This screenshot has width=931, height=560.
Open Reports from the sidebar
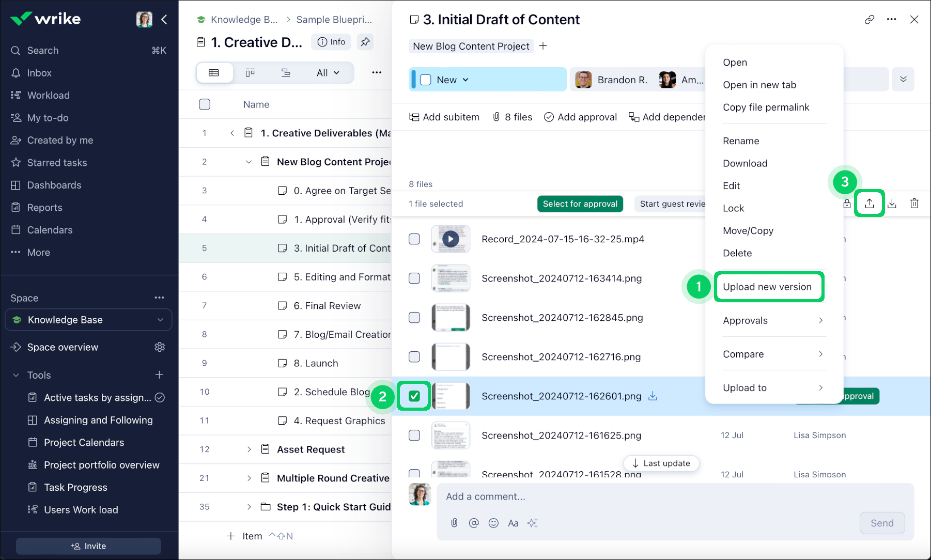[x=44, y=207]
